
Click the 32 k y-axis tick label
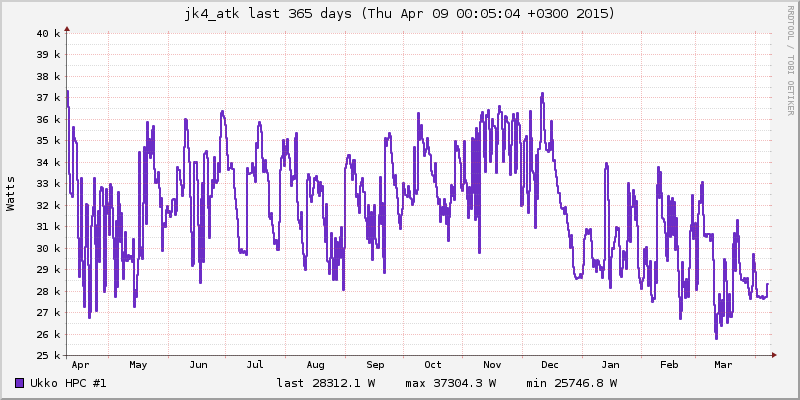[49, 206]
